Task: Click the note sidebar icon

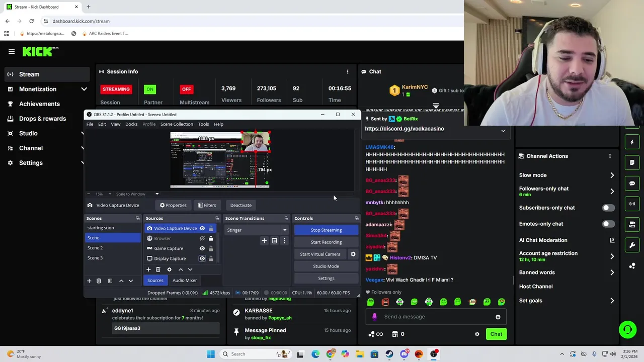Action: 632,162
